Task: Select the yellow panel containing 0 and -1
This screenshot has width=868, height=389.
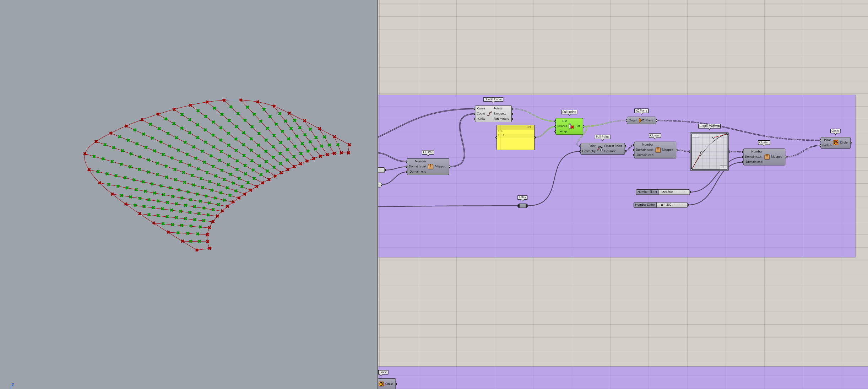Action: tap(515, 142)
